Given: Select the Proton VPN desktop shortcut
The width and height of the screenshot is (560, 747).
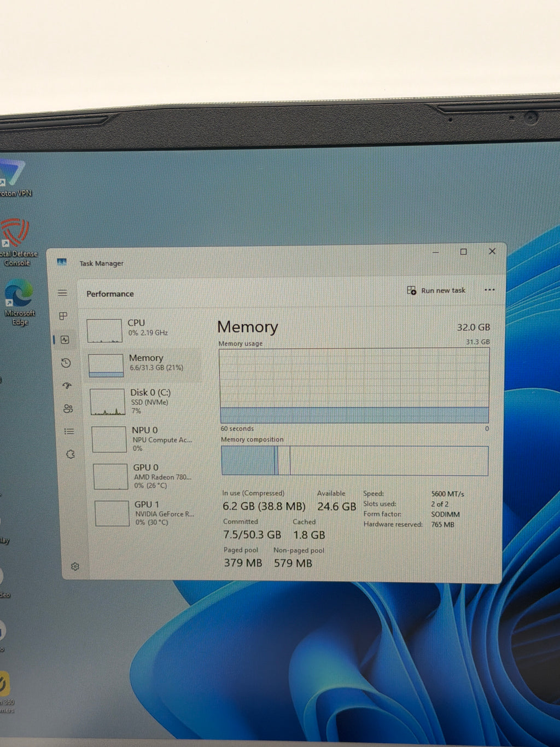Looking at the screenshot, I should [14, 178].
